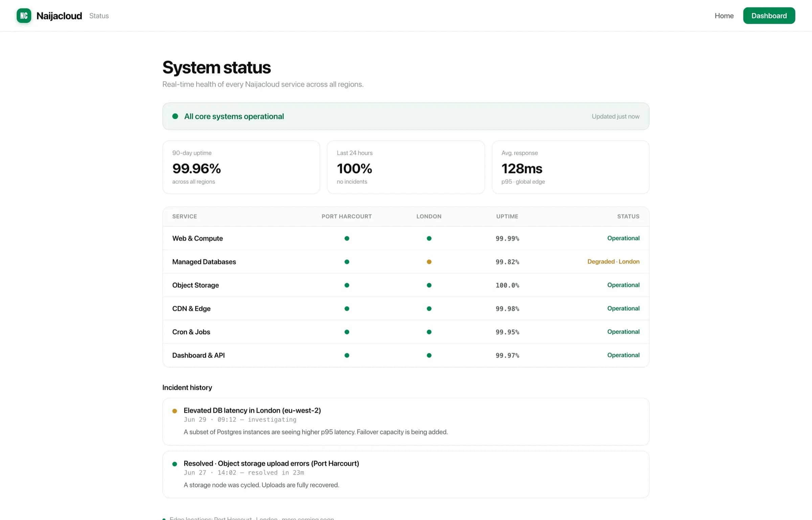Click the Degraded · London status label
Screen dimensions: 812x520
pyautogui.click(x=613, y=262)
